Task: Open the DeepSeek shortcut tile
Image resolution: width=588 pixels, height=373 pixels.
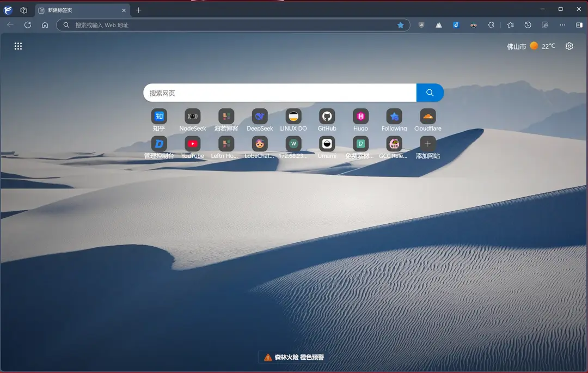Action: coord(260,117)
